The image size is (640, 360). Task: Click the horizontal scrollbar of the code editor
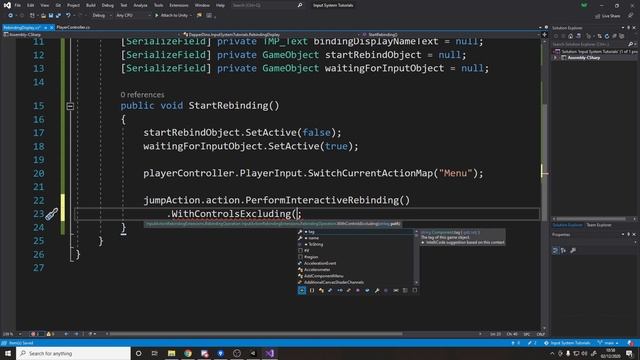(257, 334)
